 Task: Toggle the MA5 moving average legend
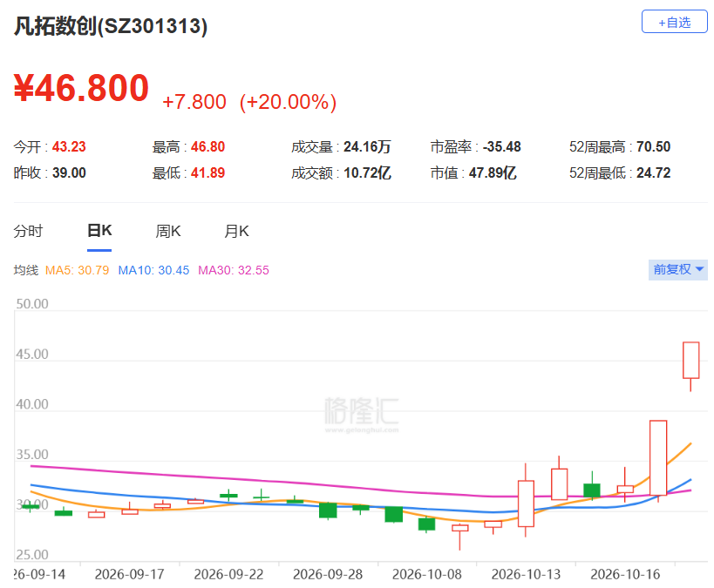77,270
